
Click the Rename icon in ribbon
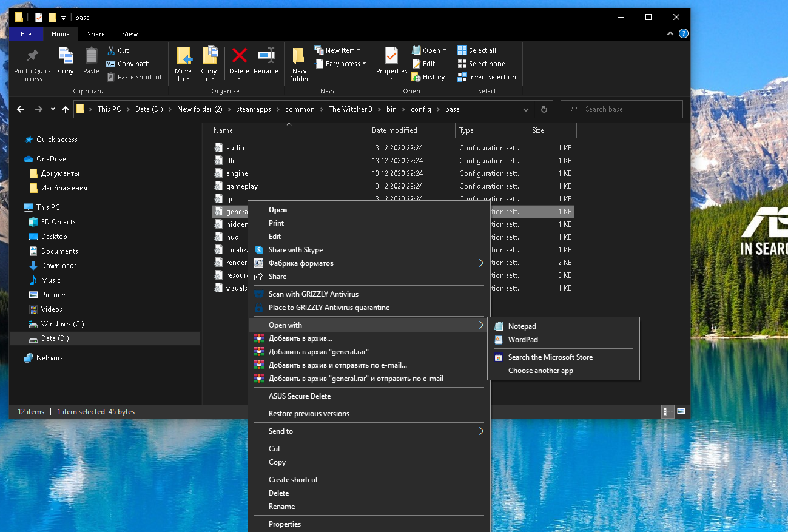(x=266, y=56)
